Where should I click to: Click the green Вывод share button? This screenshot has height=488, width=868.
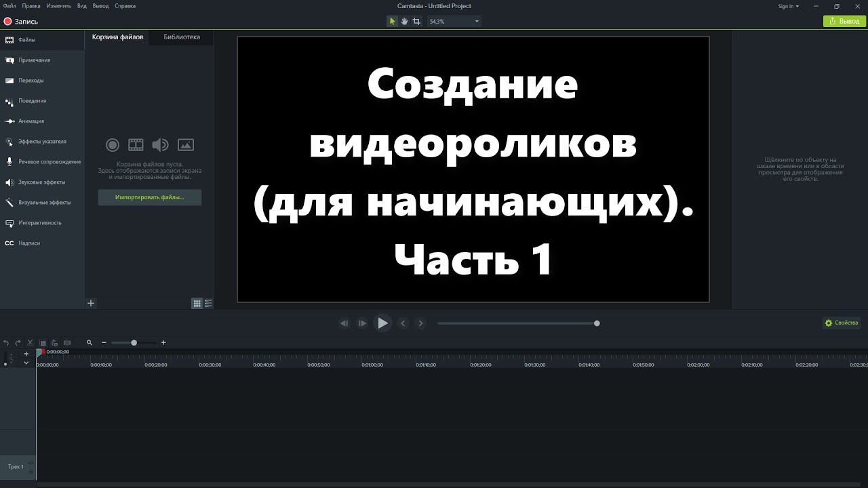click(x=843, y=22)
